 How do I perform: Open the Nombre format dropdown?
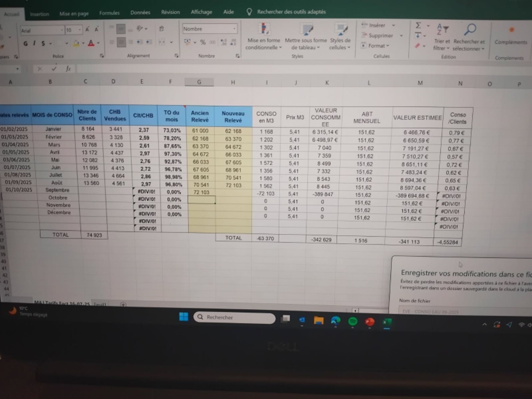pos(234,29)
